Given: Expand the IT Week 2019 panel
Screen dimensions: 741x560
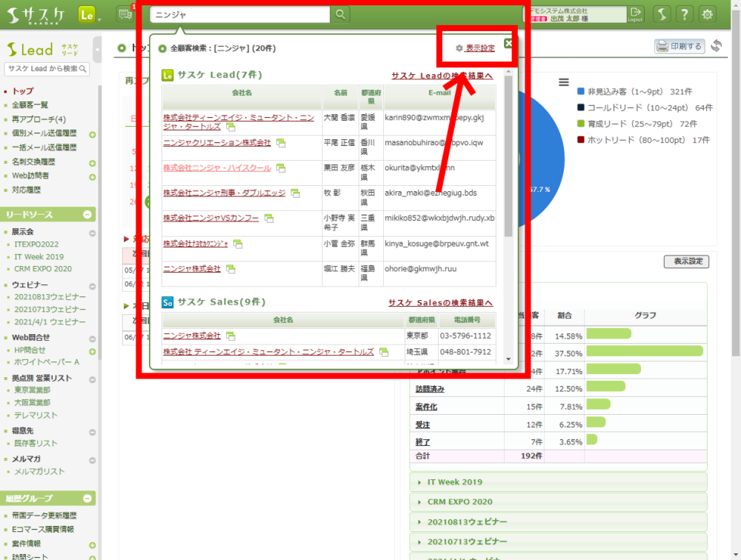Looking at the screenshot, I should [x=454, y=482].
